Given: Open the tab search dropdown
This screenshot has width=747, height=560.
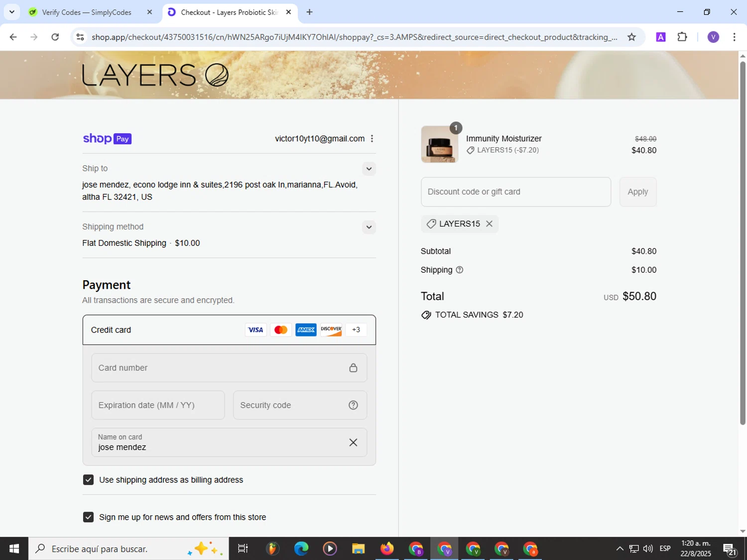Looking at the screenshot, I should [12, 12].
